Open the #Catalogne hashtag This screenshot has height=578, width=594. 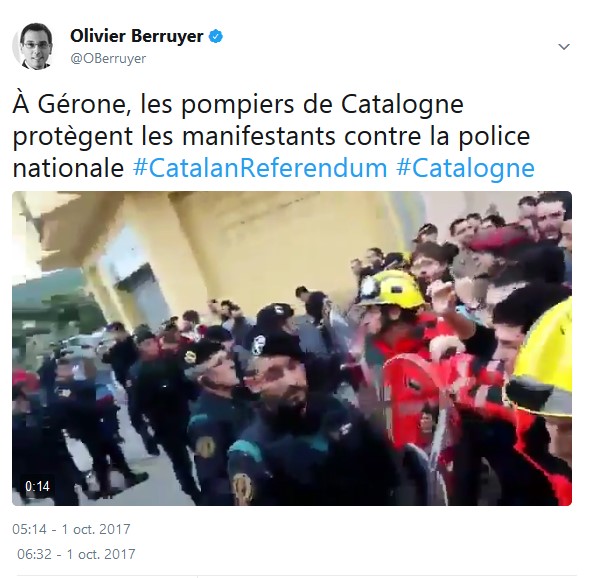(x=466, y=167)
